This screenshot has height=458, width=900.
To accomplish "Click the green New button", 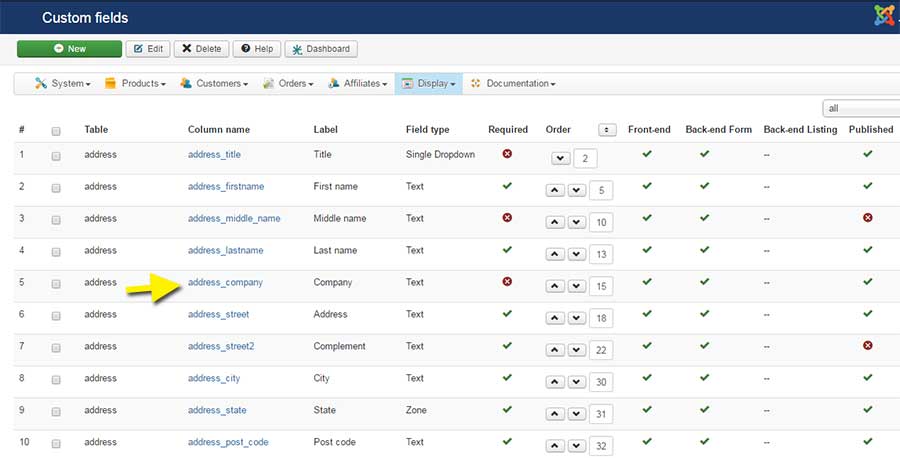I will (x=69, y=48).
